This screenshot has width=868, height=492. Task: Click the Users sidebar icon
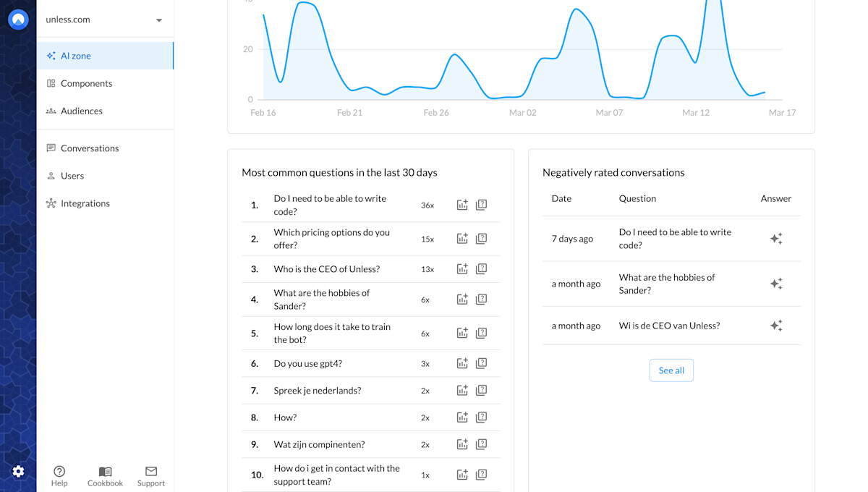point(50,176)
